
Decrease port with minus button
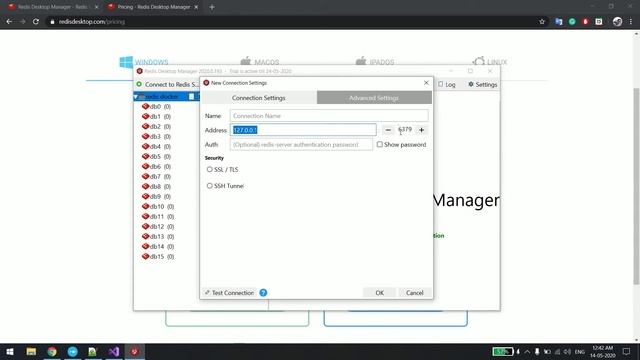point(388,130)
